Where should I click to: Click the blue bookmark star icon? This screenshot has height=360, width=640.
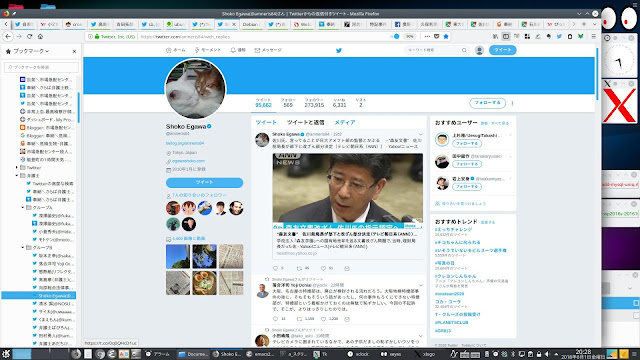tap(446, 36)
